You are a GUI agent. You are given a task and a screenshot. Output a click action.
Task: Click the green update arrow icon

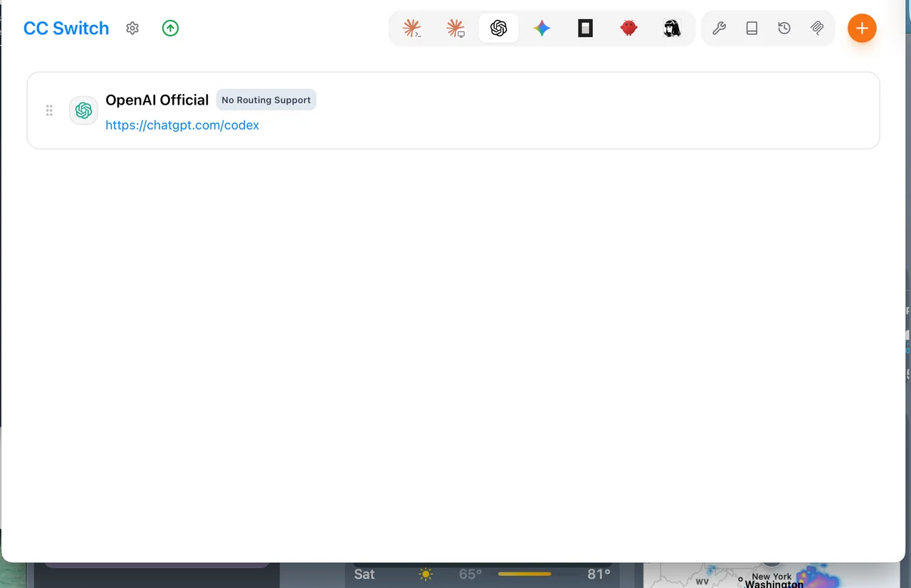point(170,28)
